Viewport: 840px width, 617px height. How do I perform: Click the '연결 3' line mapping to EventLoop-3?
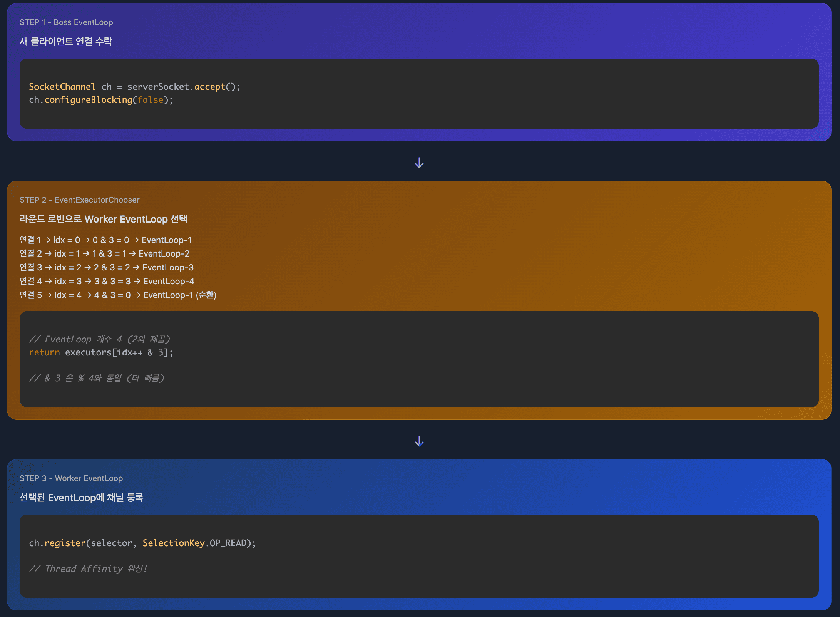[x=107, y=267]
